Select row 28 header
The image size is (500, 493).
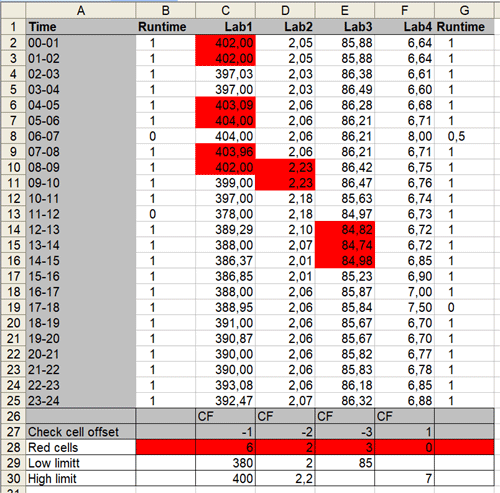13,447
